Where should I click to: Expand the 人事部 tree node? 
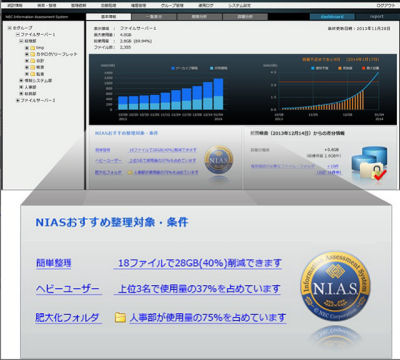pos(21,87)
